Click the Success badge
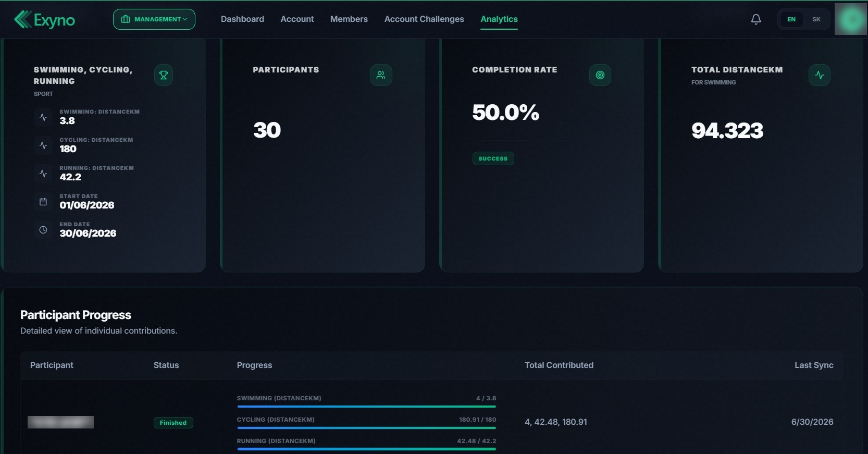This screenshot has width=868, height=454. 493,158
